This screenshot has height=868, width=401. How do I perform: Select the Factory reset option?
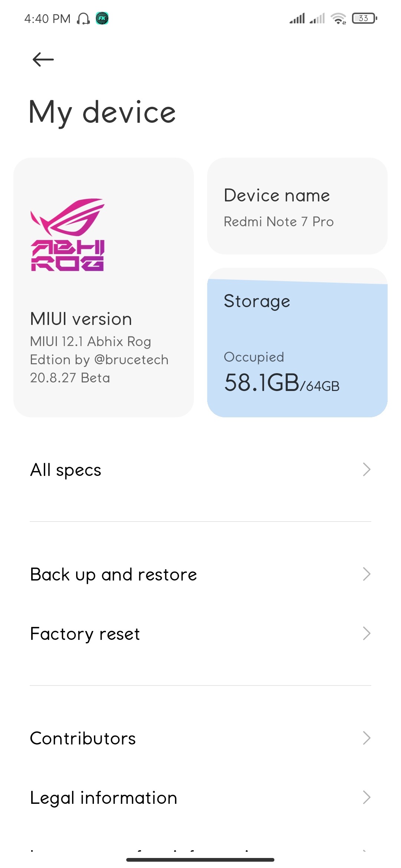coord(85,634)
